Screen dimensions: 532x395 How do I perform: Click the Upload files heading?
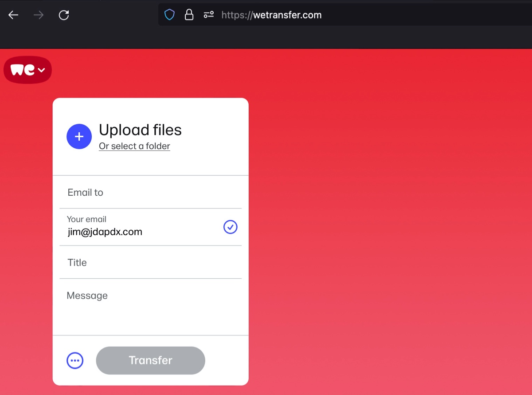pos(140,130)
